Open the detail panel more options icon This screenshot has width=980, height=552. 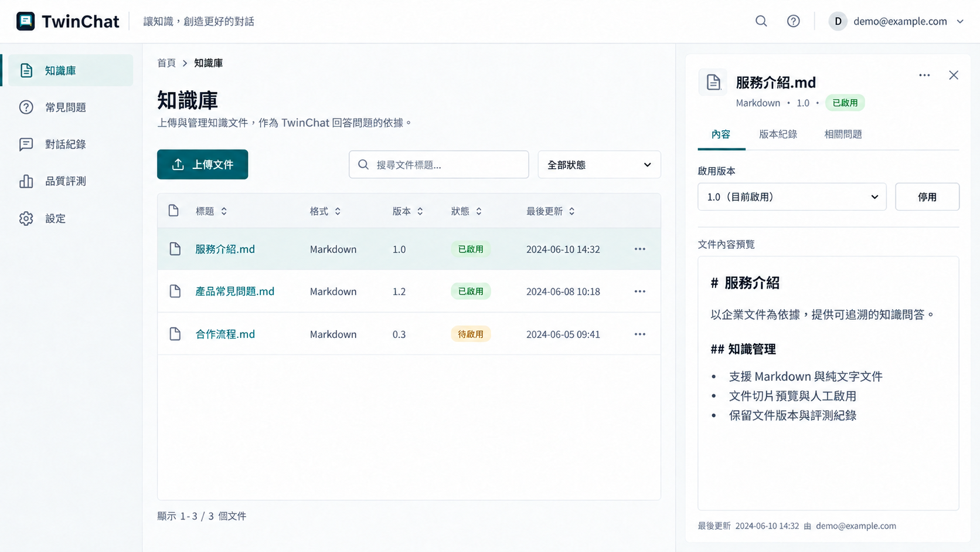click(924, 75)
